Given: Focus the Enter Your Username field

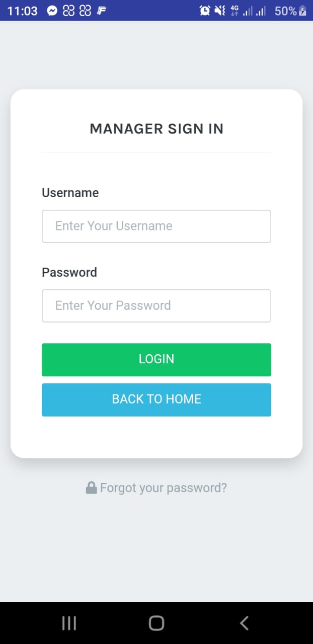Looking at the screenshot, I should 156,226.
